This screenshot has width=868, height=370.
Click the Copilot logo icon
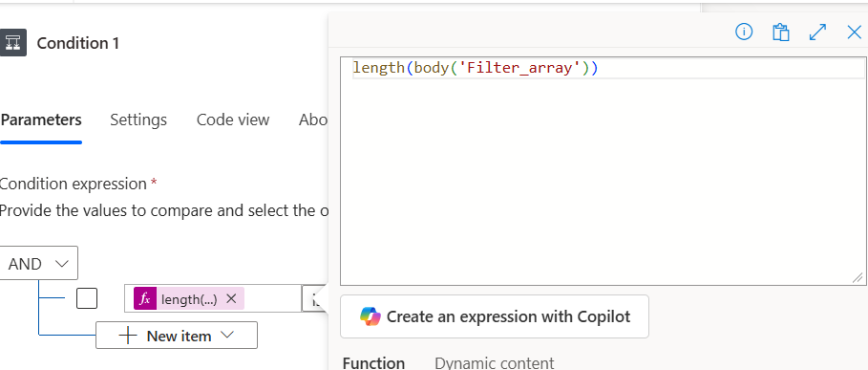(x=370, y=316)
